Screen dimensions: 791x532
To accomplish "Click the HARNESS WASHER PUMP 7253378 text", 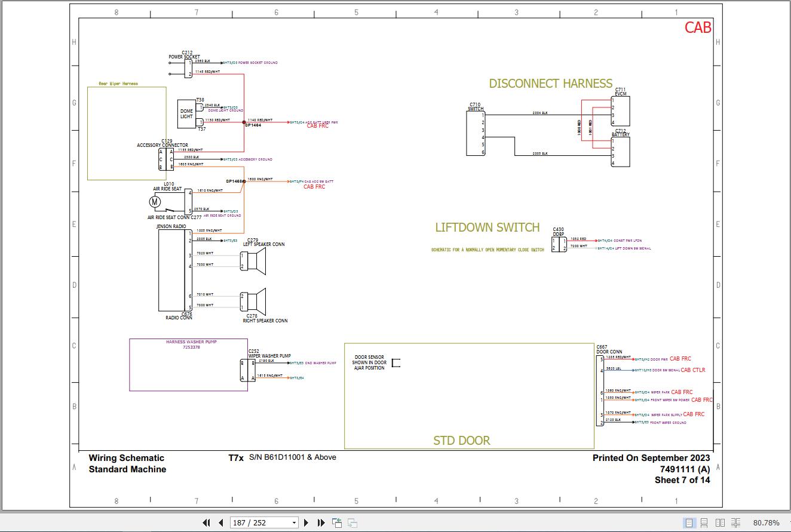I will click(x=191, y=345).
